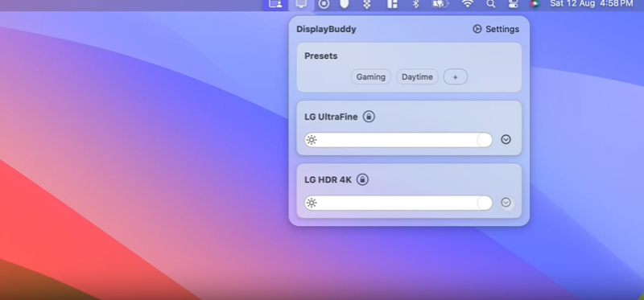Click the LG HDR 4K display name
644x300 pixels.
point(328,179)
